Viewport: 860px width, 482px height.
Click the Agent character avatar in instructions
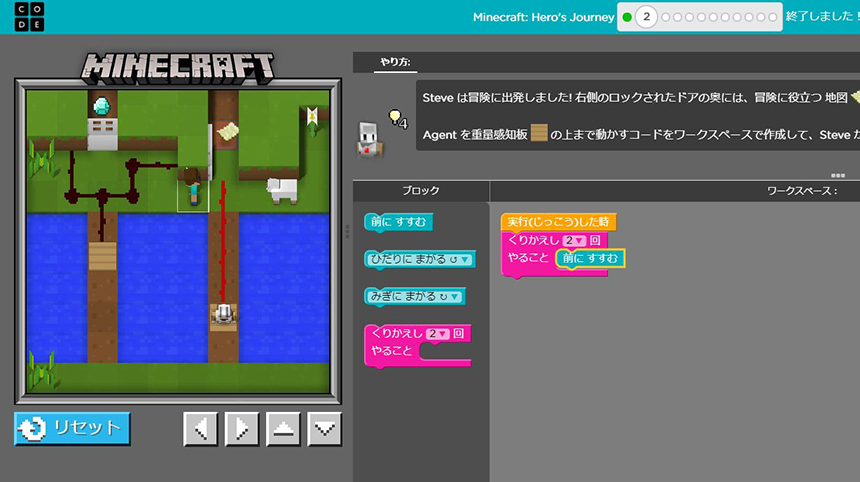pyautogui.click(x=369, y=140)
